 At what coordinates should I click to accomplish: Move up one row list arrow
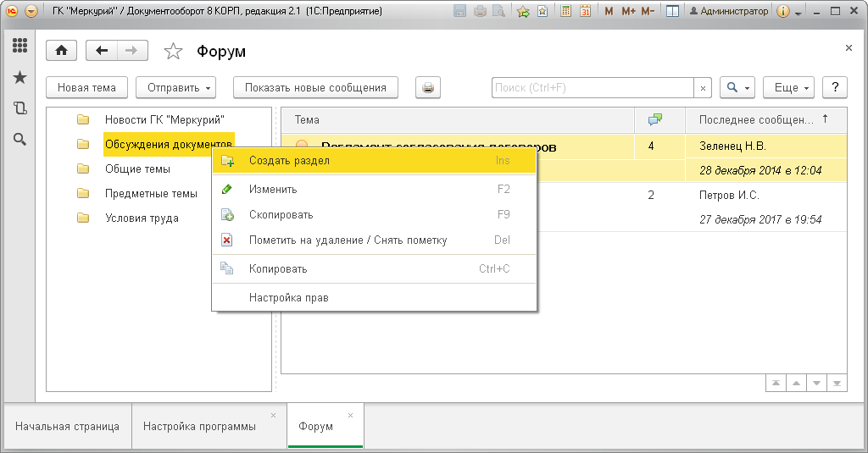pos(796,383)
